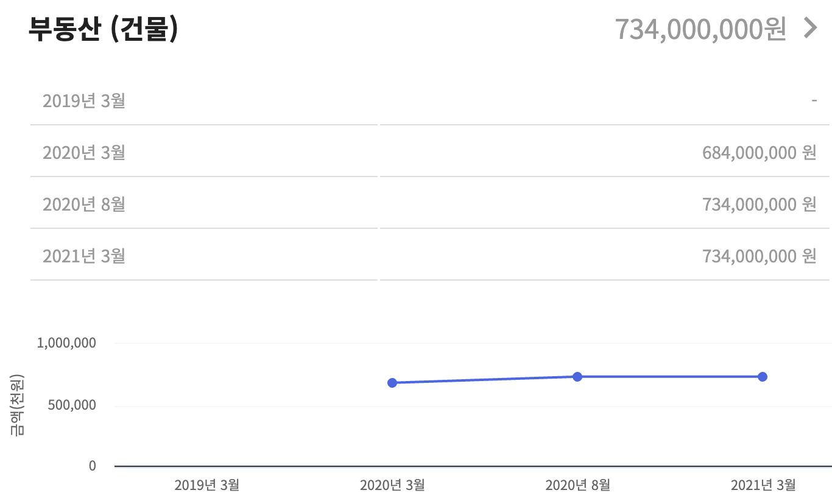Click the 2020년 8월 x-axis label

(x=577, y=485)
